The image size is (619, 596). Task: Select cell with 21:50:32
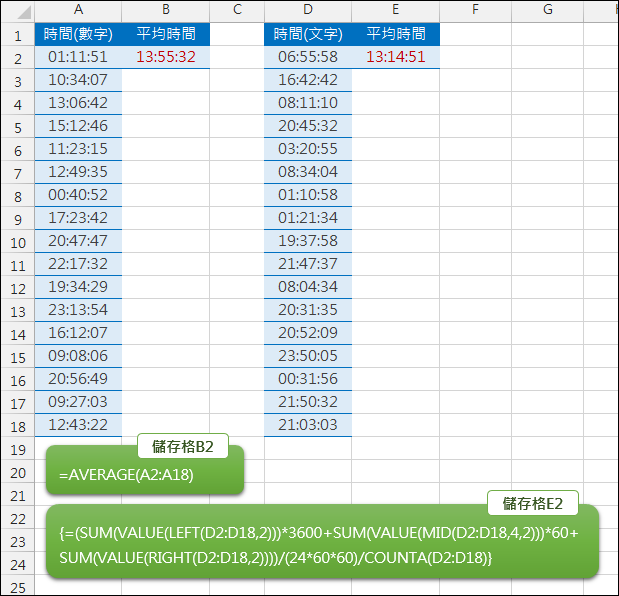(x=308, y=402)
